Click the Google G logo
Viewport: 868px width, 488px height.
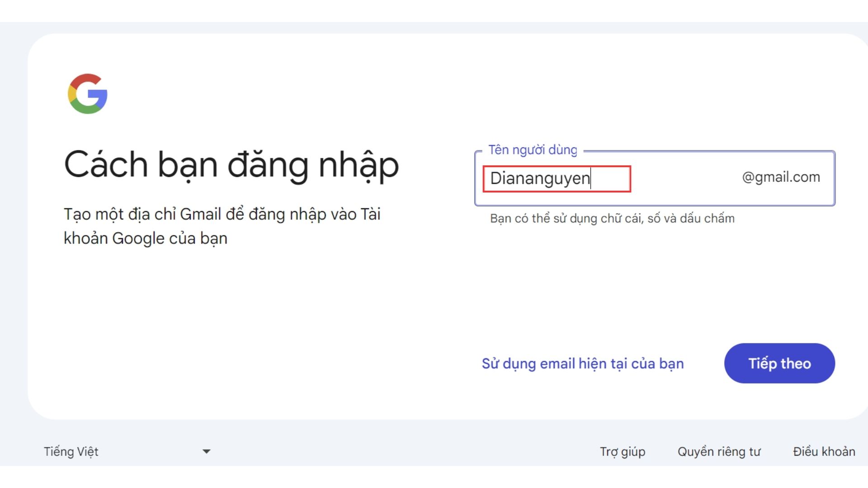(x=88, y=94)
